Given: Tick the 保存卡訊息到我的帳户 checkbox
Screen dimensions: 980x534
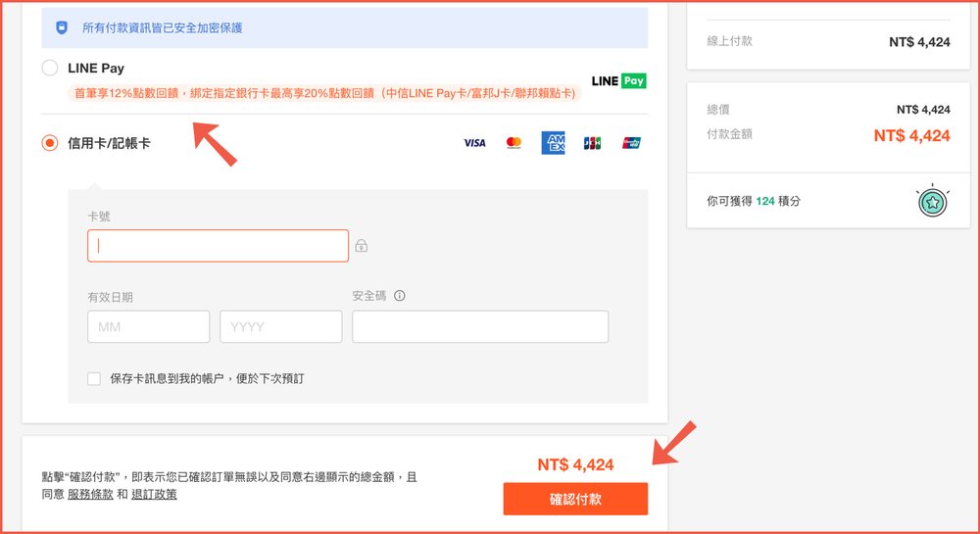Looking at the screenshot, I should point(94,378).
